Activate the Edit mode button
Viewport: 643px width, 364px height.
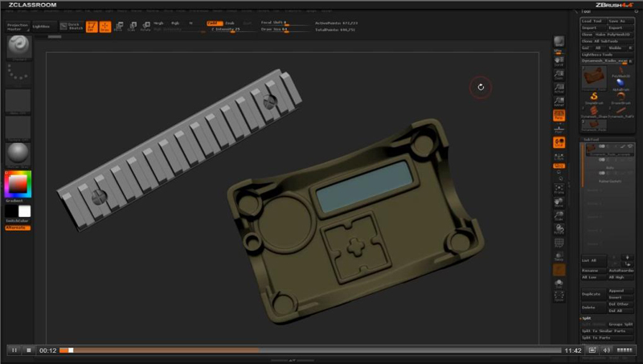point(91,27)
